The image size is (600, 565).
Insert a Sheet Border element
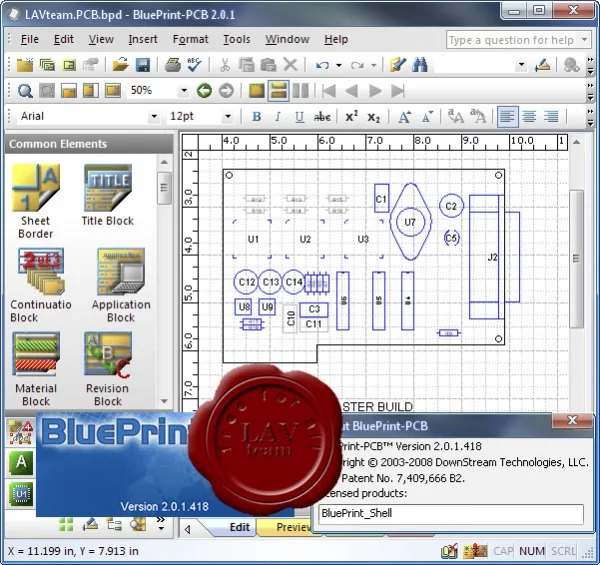(36, 201)
